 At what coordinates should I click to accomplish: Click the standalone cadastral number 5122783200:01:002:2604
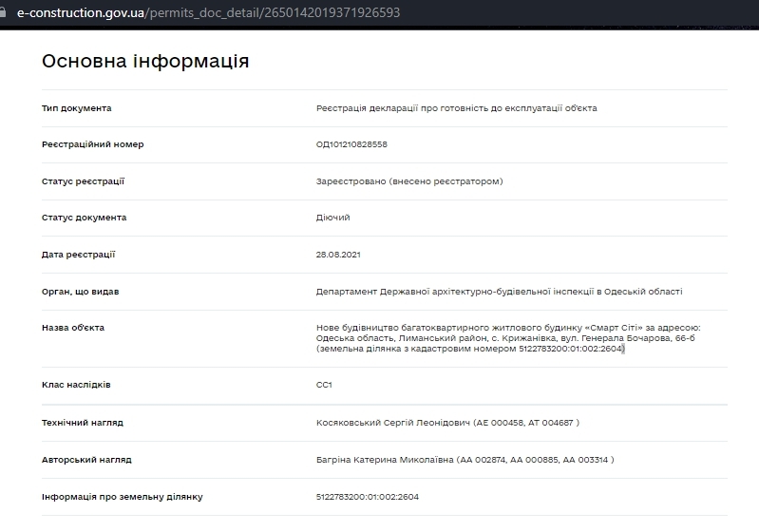pos(368,497)
